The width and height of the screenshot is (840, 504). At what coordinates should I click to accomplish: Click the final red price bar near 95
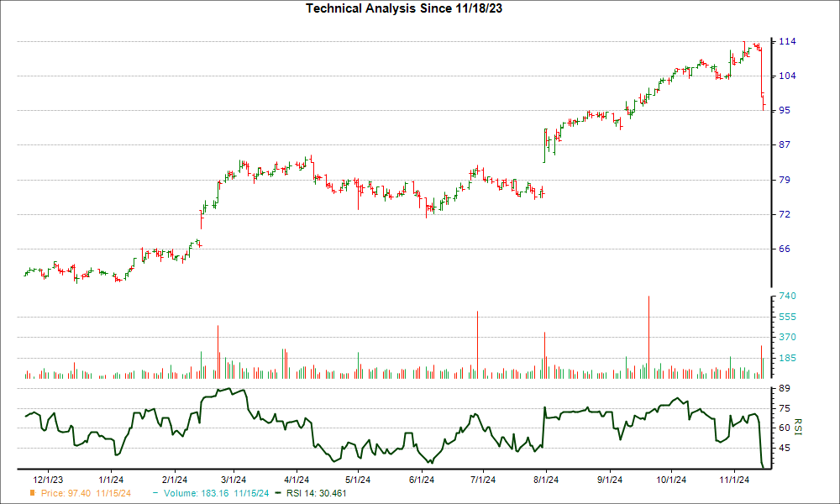[764, 104]
